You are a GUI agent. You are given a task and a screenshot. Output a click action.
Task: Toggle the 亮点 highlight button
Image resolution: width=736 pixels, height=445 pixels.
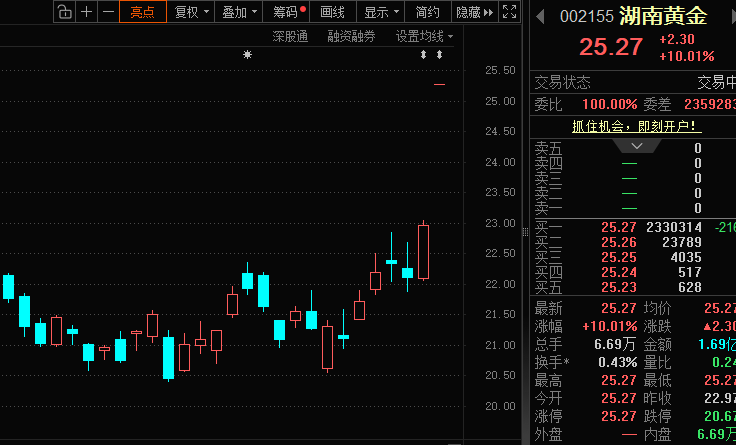pyautogui.click(x=142, y=12)
